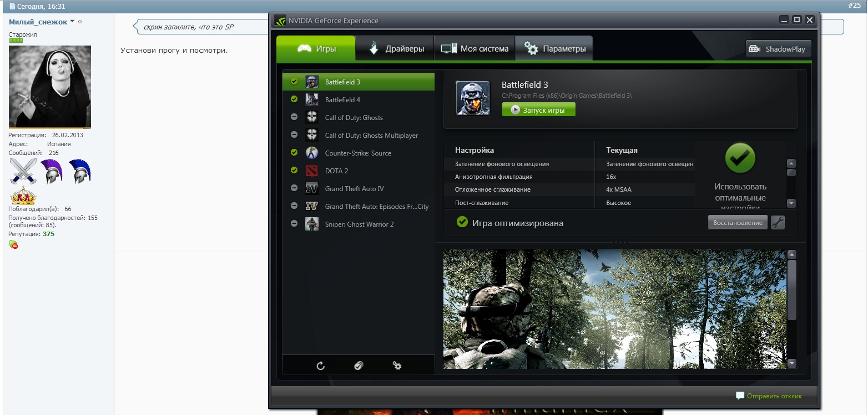Click the Sniper: Ghost Warrior 2 icon
This screenshot has height=415, width=868.
point(312,224)
